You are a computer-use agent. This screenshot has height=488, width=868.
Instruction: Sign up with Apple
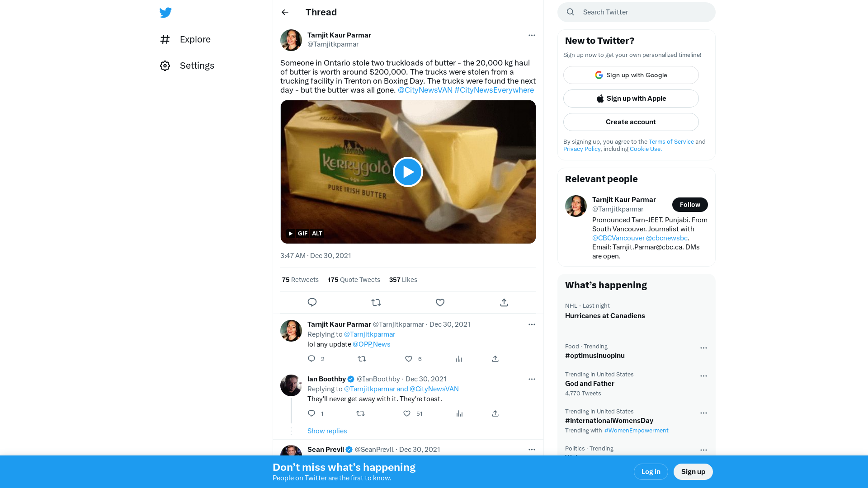click(631, 99)
